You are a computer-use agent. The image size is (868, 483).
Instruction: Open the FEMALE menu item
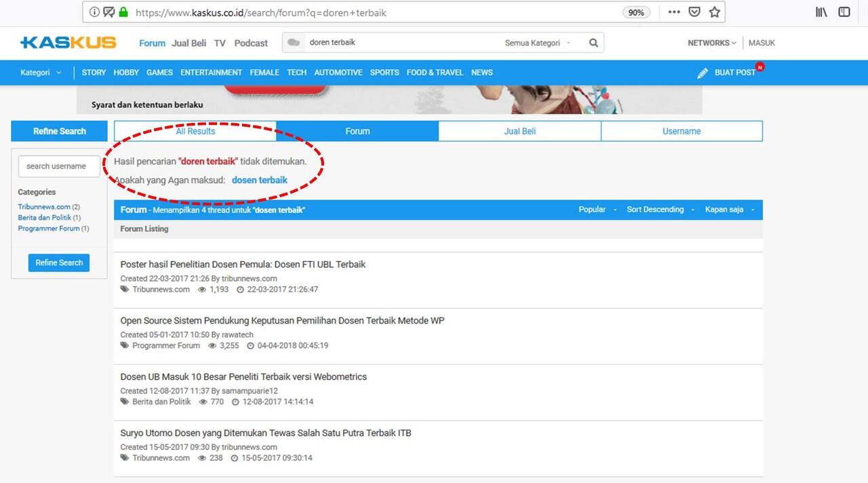264,73
